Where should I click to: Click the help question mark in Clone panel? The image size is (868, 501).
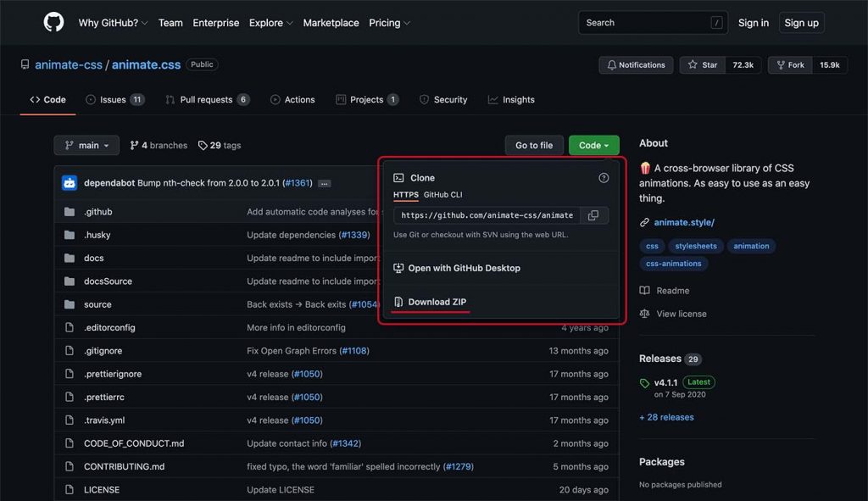(x=604, y=178)
